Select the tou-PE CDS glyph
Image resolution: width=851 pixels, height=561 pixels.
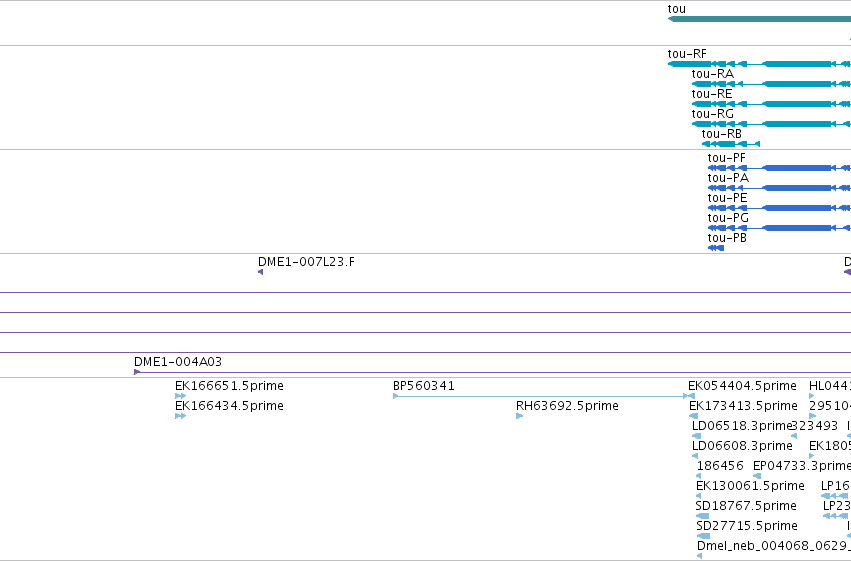[x=779, y=208]
